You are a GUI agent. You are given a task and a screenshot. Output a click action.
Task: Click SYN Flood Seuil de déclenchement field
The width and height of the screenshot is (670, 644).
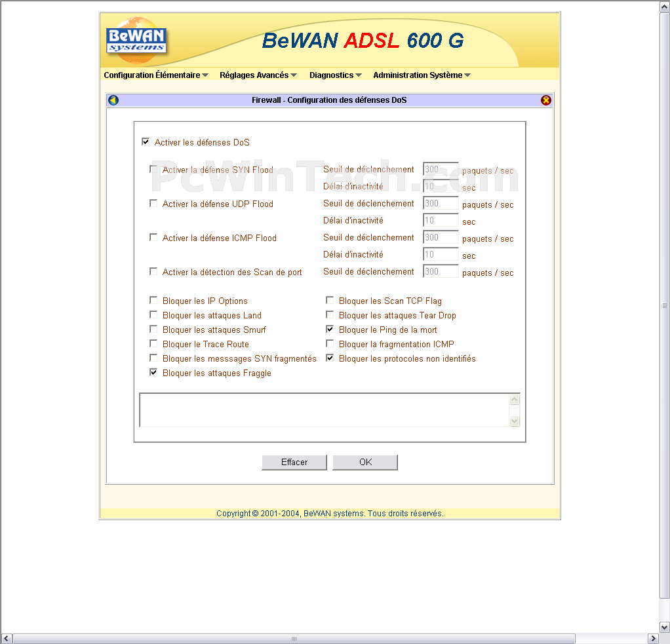coord(441,169)
